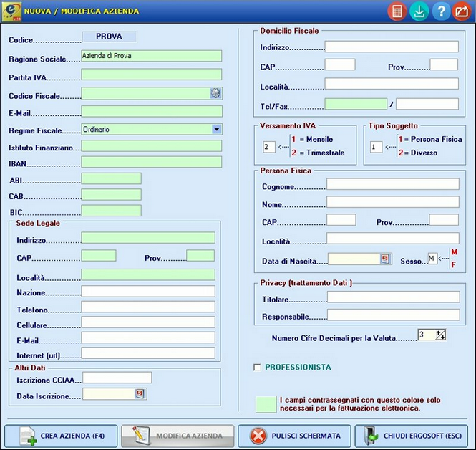Click the IBAN field
The width and height of the screenshot is (476, 450).
pos(152,162)
